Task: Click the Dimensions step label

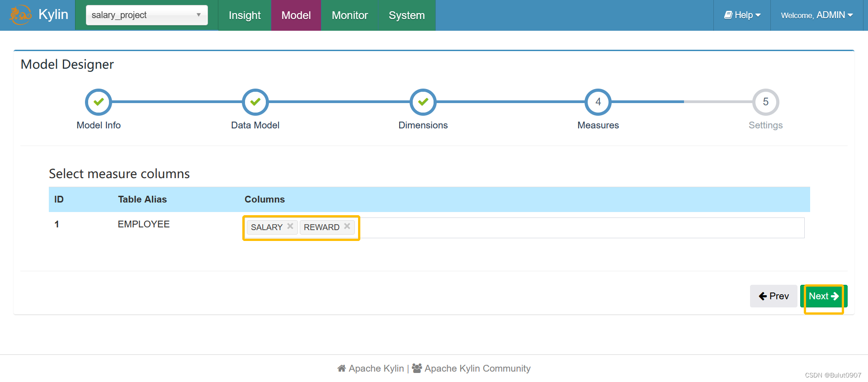Action: click(423, 125)
